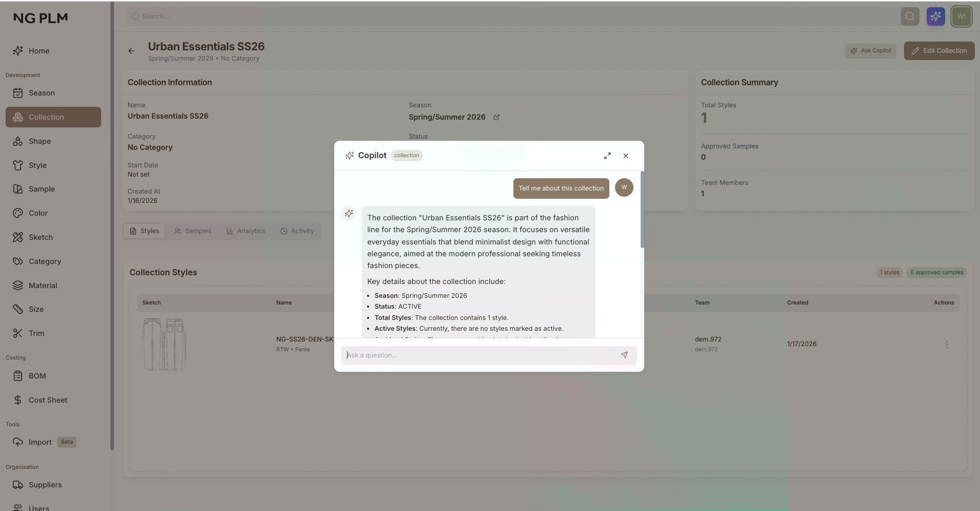Screen dimensions: 980x511
Task: Expand the Copilot dialog to fullscreen
Action: coord(607,156)
